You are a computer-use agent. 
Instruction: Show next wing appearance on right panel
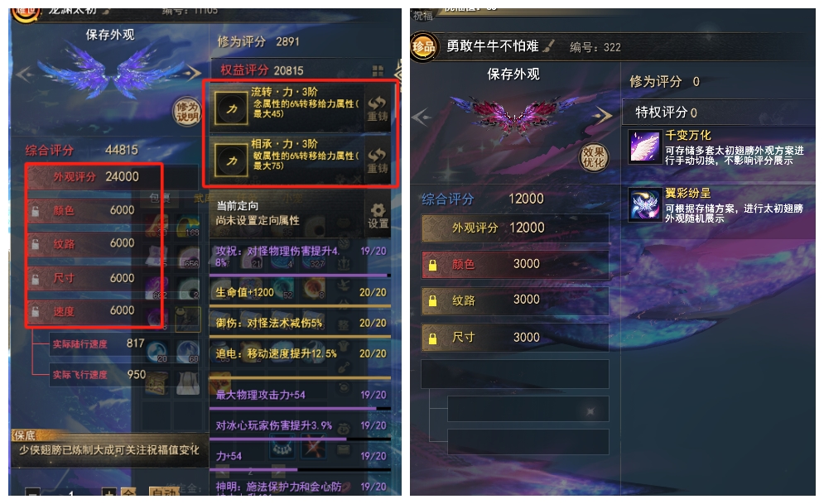pos(603,116)
